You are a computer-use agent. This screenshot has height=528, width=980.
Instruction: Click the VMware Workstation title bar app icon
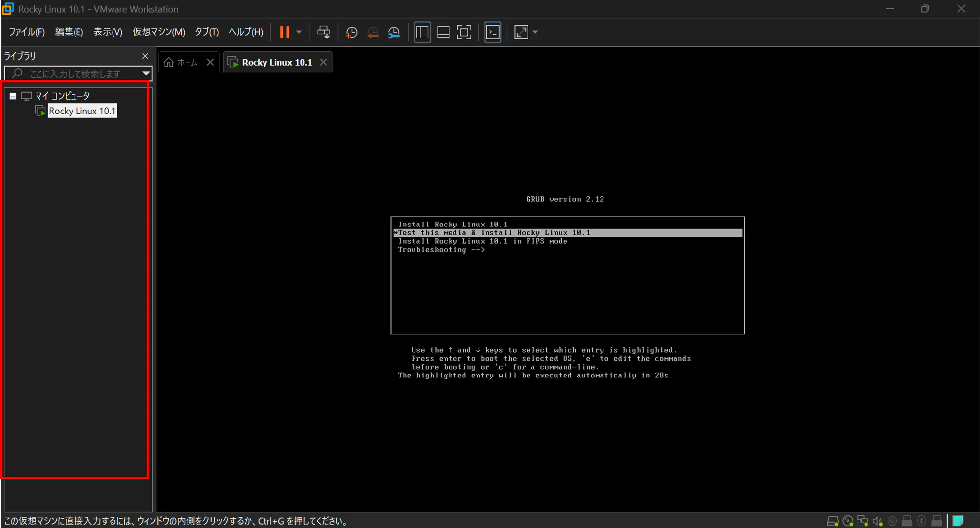(x=8, y=9)
